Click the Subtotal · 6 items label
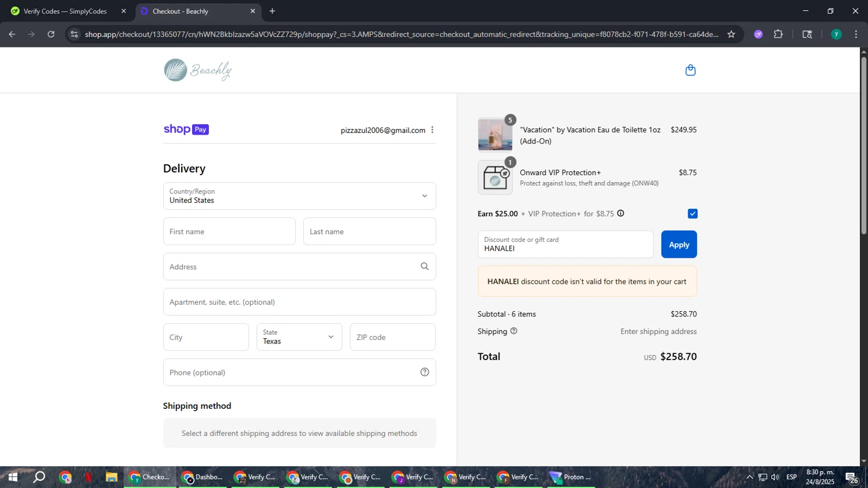This screenshot has width=868, height=488. (x=507, y=314)
